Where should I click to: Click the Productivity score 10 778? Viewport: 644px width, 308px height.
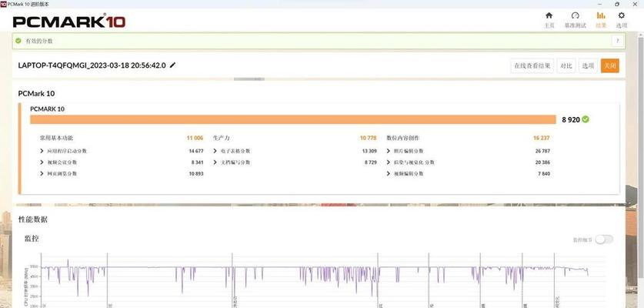click(x=369, y=138)
